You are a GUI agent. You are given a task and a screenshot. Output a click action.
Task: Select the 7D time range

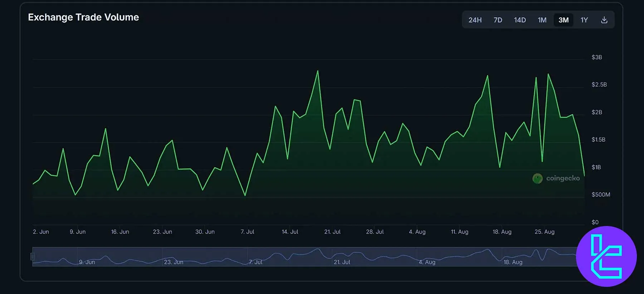tap(498, 20)
